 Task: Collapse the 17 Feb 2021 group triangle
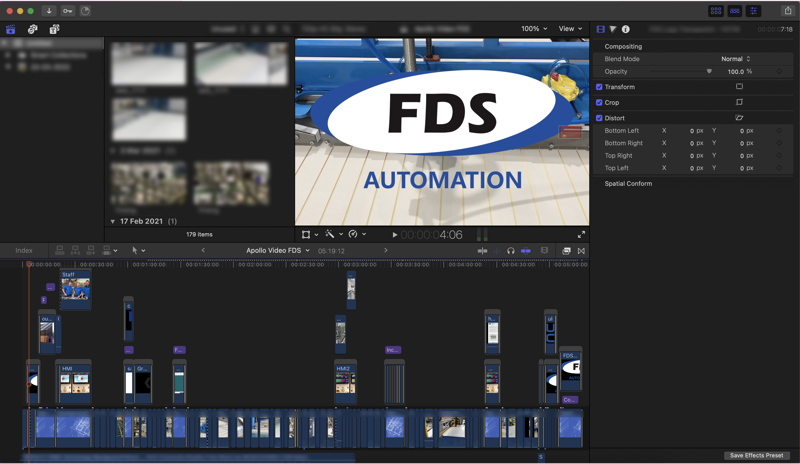click(x=112, y=222)
